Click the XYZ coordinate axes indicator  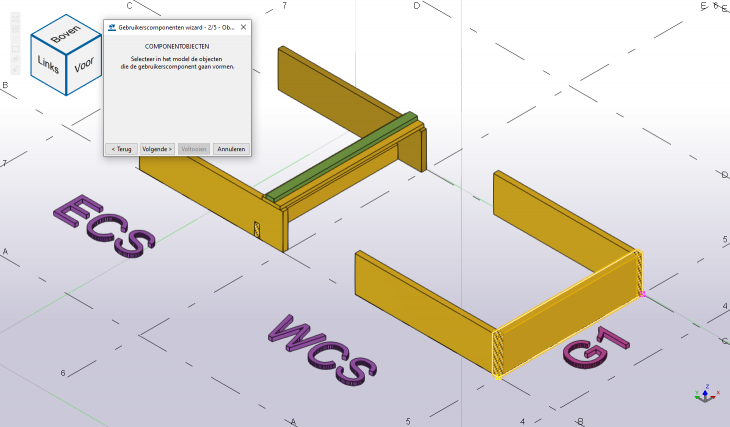tap(706, 394)
